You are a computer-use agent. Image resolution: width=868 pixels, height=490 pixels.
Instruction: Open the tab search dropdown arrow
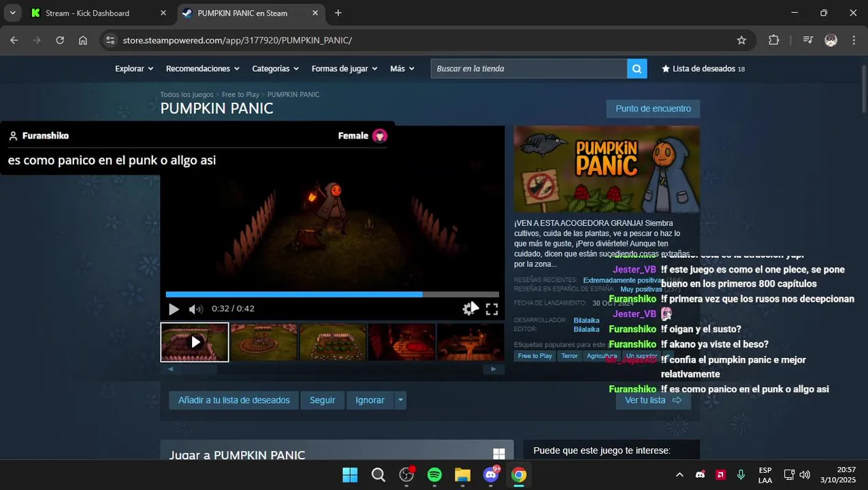tap(12, 13)
